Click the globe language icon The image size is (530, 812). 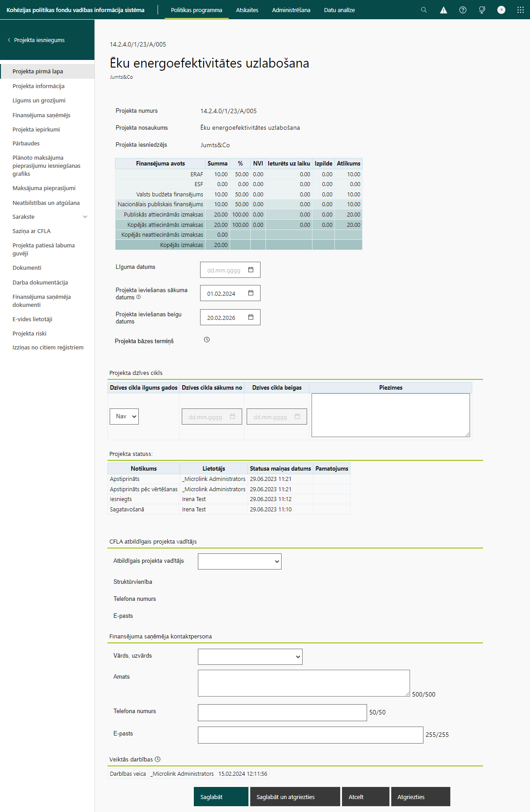point(482,10)
